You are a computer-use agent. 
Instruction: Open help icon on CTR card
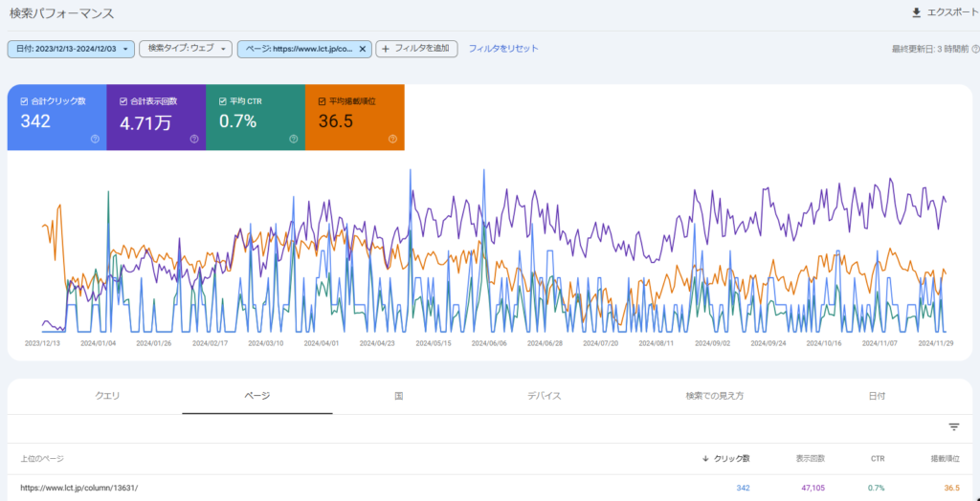click(x=294, y=139)
